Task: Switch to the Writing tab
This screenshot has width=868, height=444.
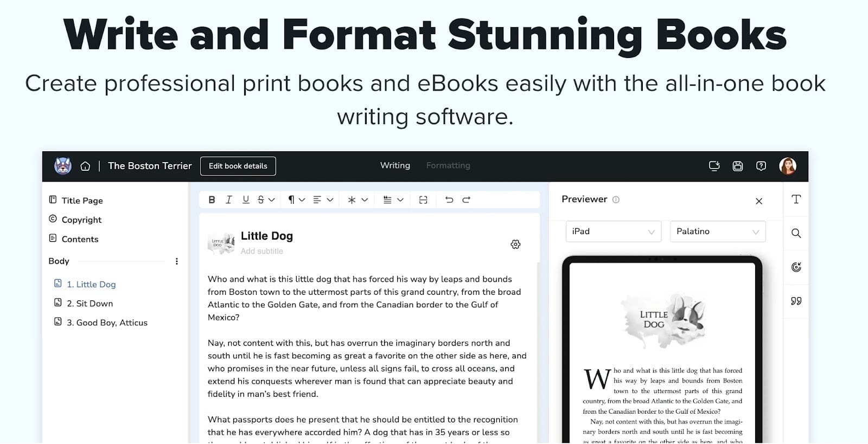Action: pyautogui.click(x=395, y=165)
